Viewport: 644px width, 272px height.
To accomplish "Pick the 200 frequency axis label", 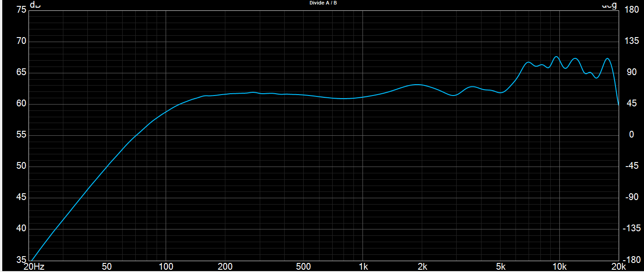I will (225, 267).
